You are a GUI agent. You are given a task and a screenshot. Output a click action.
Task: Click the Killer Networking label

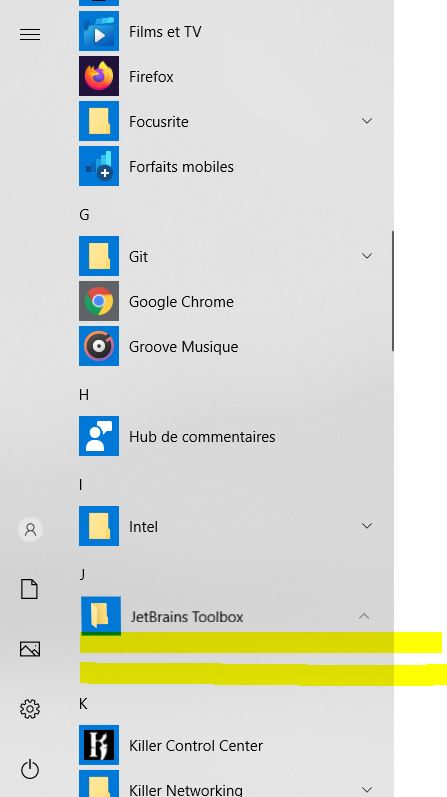[186, 789]
